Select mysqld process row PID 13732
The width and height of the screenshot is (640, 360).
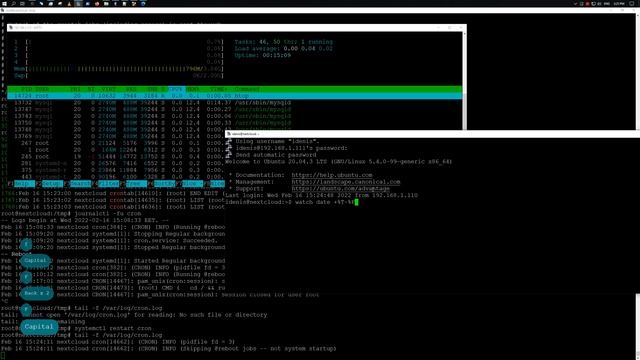coord(235,102)
